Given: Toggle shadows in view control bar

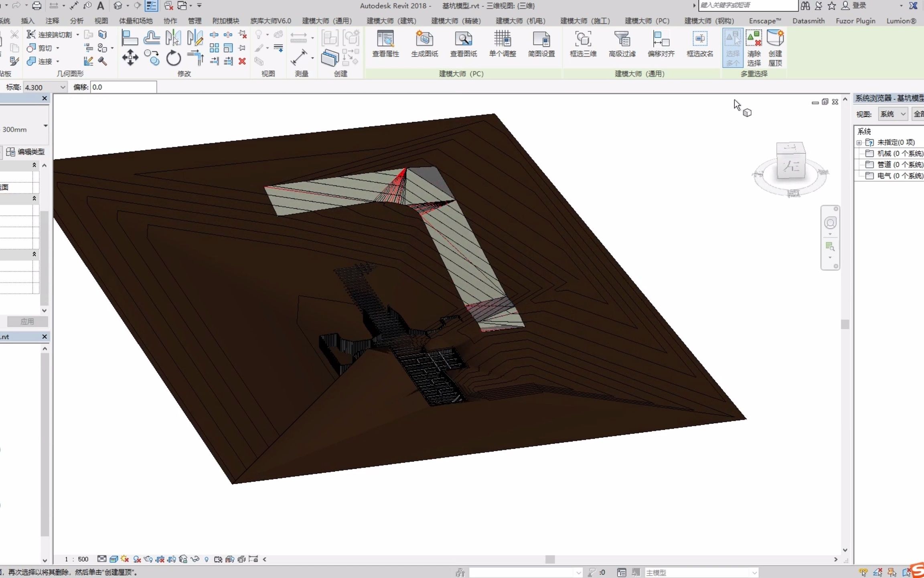Looking at the screenshot, I should click(x=137, y=559).
